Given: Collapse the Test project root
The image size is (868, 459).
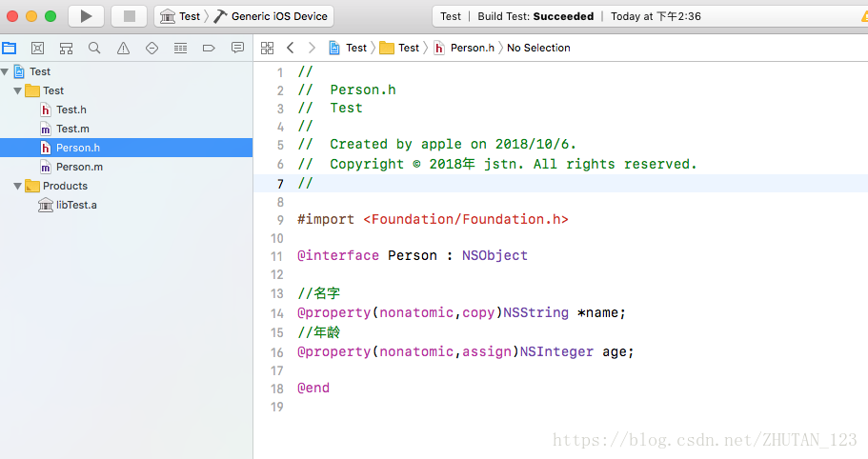Looking at the screenshot, I should point(5,71).
